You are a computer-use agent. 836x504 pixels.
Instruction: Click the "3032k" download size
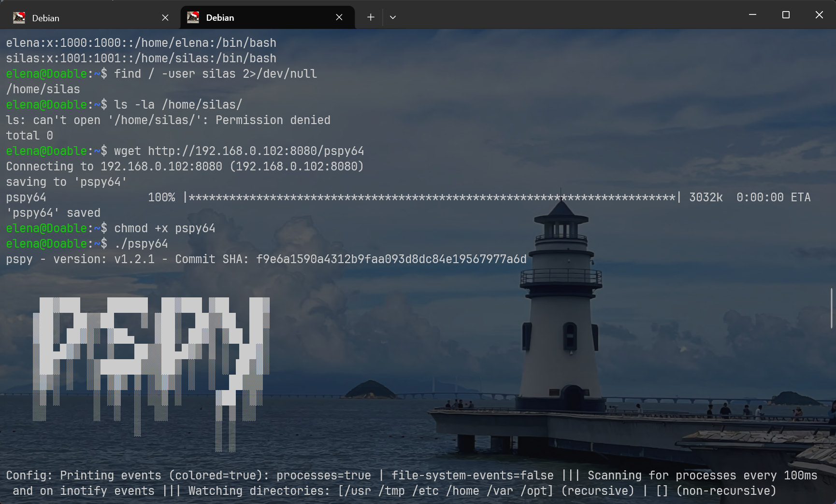coord(706,197)
